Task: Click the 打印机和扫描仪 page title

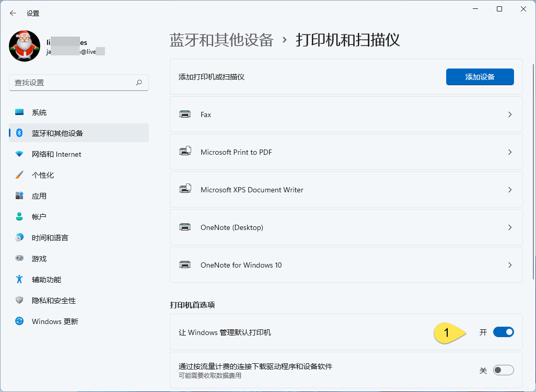Action: click(x=347, y=40)
